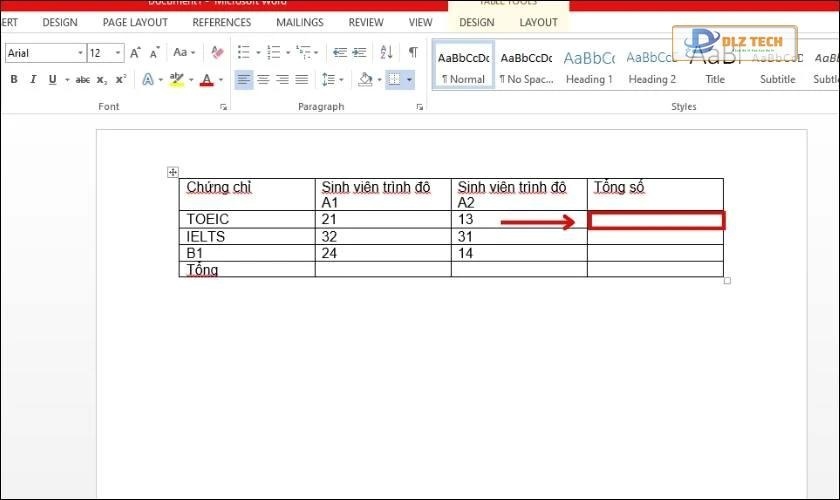Open the REFERENCES ribbon tab
The width and height of the screenshot is (840, 500).
click(222, 22)
